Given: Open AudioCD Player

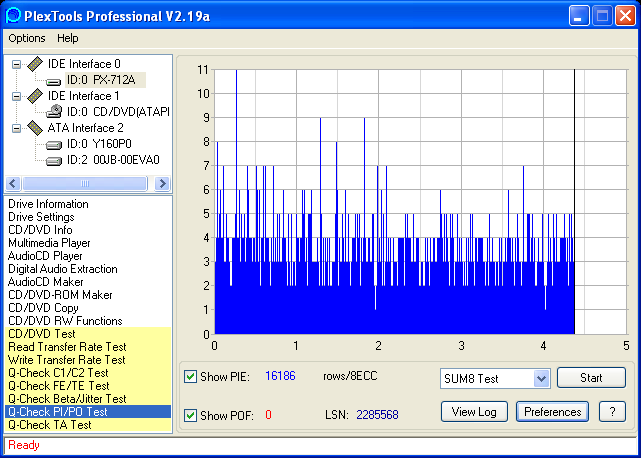Looking at the screenshot, I should 45,256.
